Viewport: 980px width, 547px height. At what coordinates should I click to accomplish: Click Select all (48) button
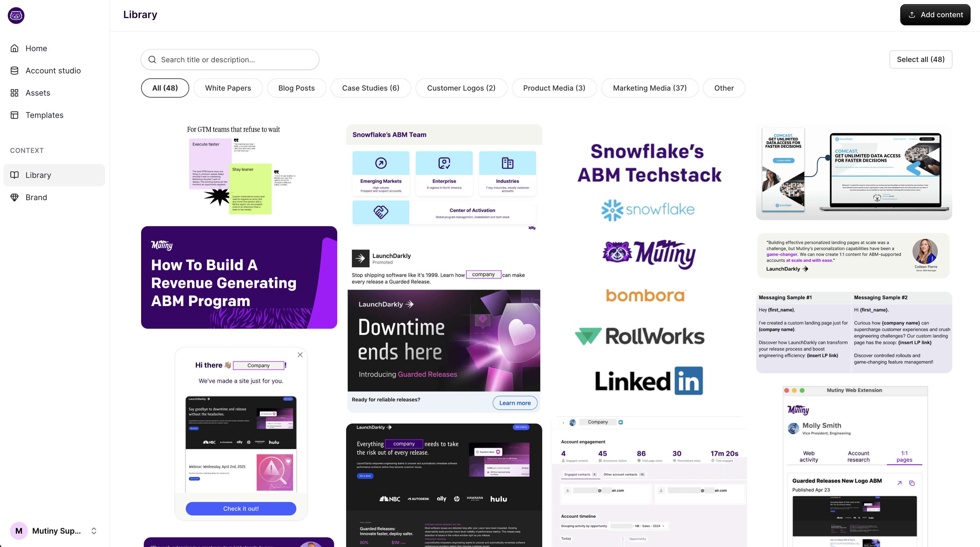[x=920, y=59]
